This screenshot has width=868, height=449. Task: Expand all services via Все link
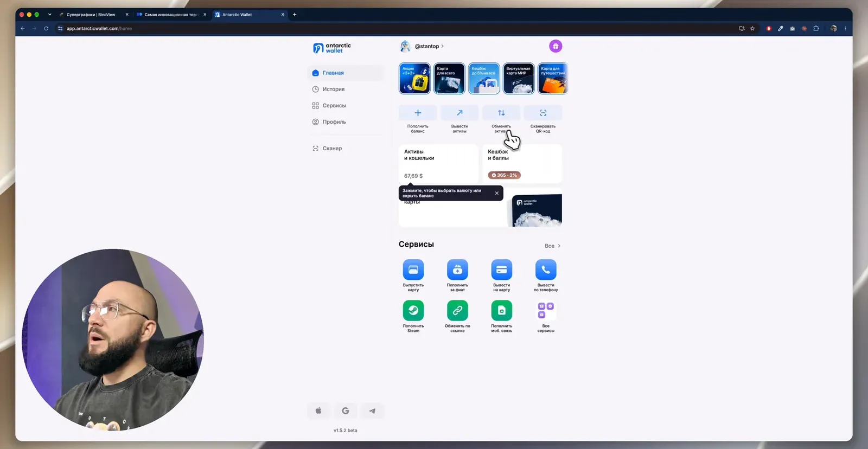[x=553, y=246]
